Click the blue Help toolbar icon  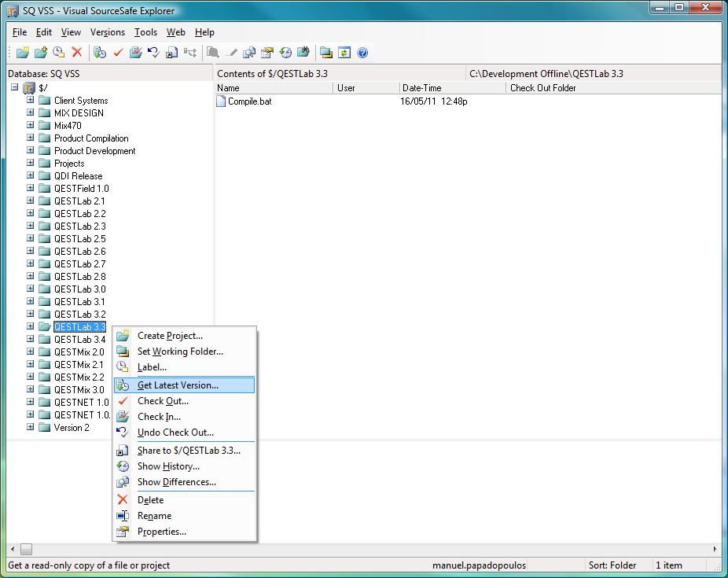click(x=362, y=53)
